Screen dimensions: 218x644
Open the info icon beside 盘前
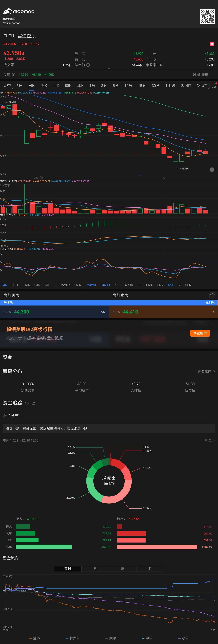(x=13, y=75)
